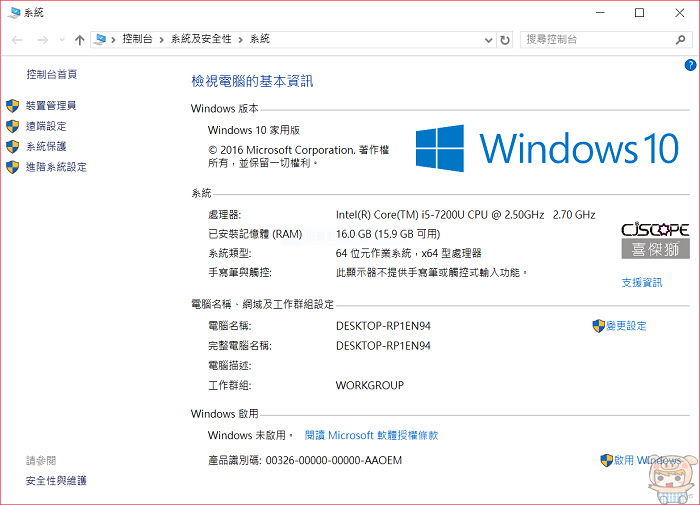Click the Back navigation arrow
This screenshot has width=700, height=505.
coord(17,40)
